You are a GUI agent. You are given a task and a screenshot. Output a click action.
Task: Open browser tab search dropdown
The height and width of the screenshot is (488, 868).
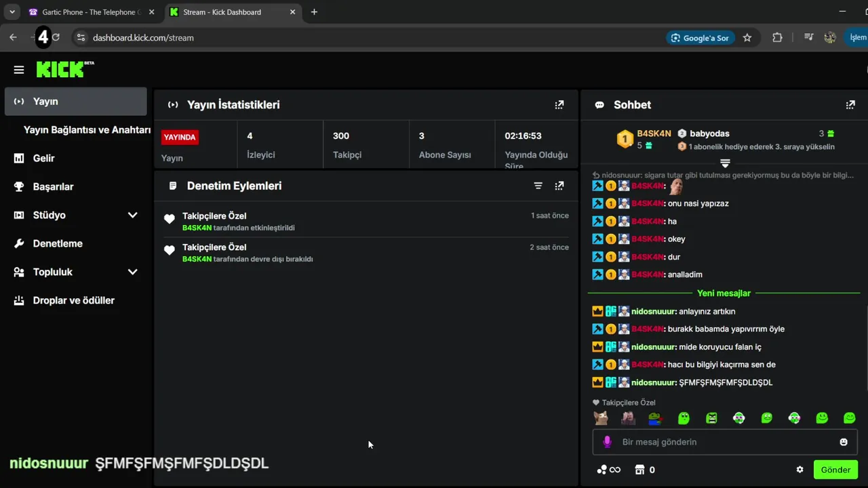(x=12, y=12)
